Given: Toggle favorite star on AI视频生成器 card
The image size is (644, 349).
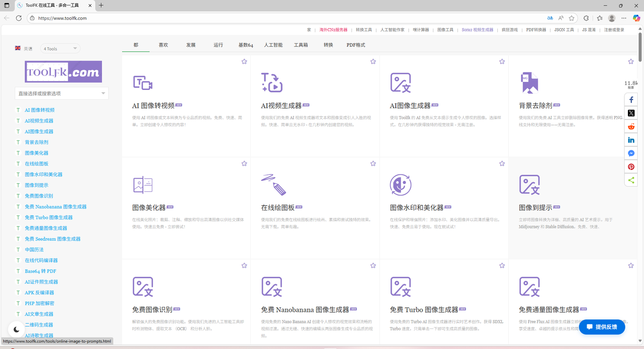Looking at the screenshot, I should [373, 62].
